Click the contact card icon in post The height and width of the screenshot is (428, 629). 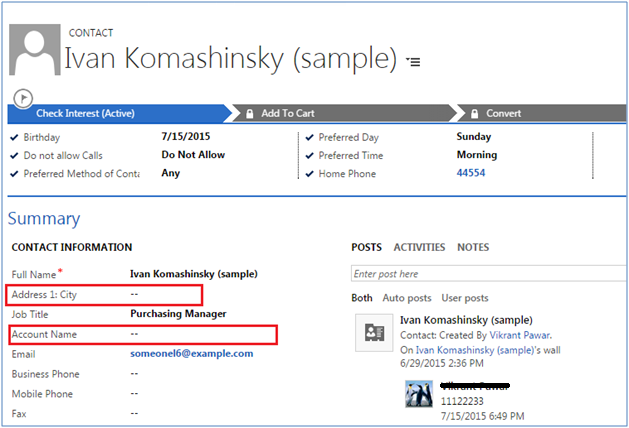coord(374,333)
